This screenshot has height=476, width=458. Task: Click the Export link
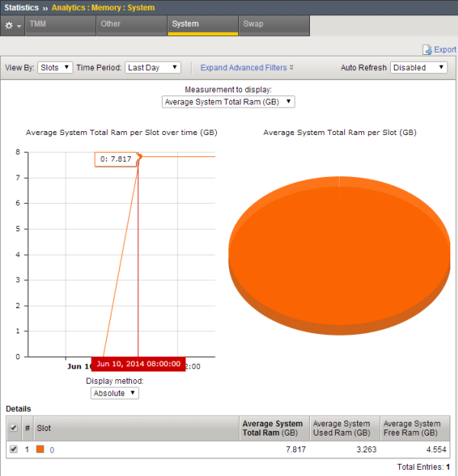pos(444,50)
